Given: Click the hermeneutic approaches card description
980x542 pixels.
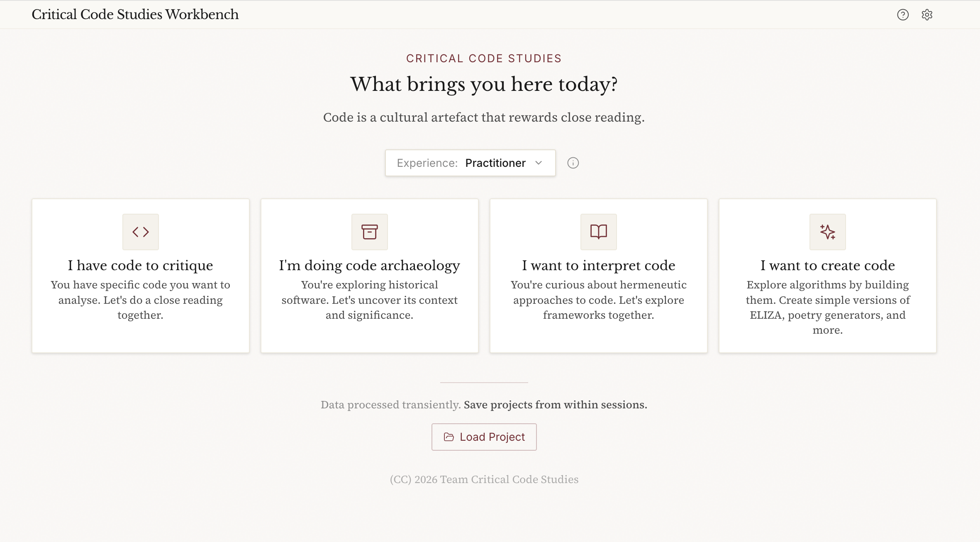Looking at the screenshot, I should click(x=598, y=300).
